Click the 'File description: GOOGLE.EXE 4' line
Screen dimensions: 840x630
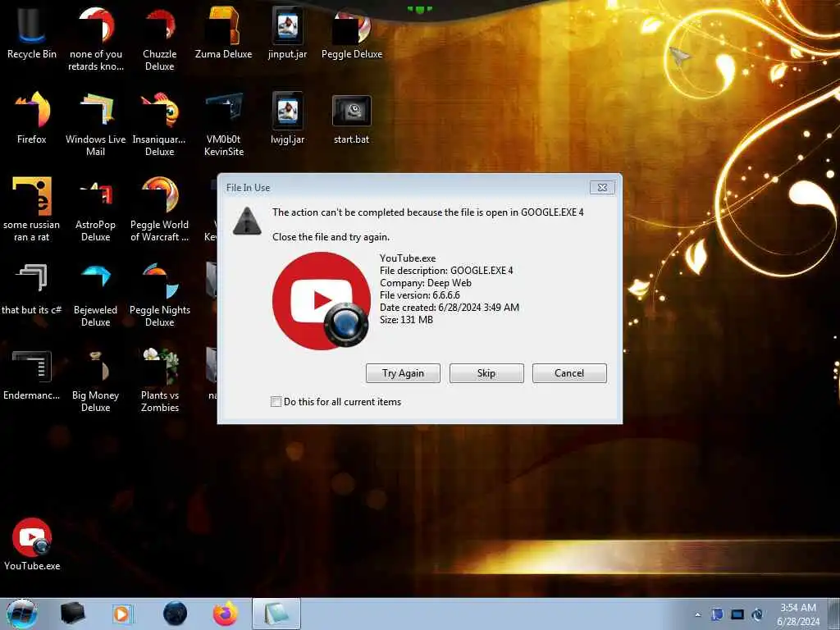pyautogui.click(x=446, y=271)
